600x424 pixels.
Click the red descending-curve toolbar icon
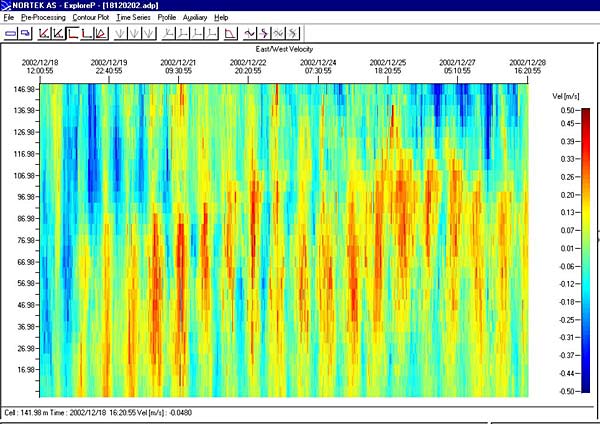(229, 34)
